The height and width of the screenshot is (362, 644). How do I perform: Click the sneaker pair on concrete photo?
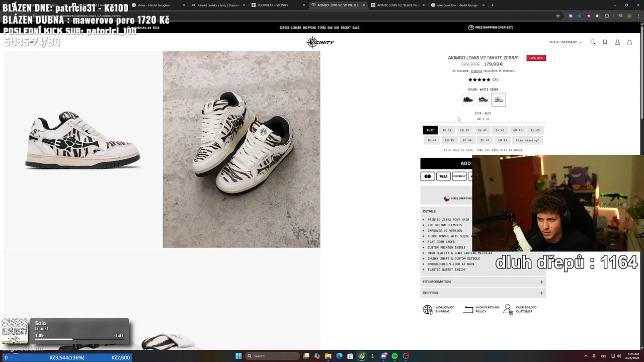[x=241, y=149]
